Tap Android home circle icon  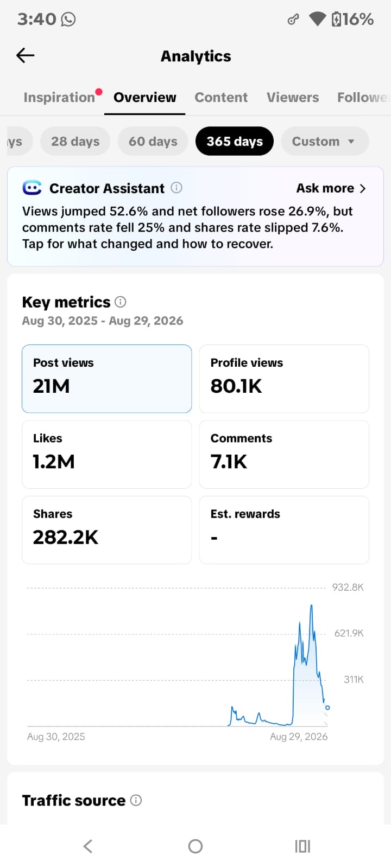point(195,846)
